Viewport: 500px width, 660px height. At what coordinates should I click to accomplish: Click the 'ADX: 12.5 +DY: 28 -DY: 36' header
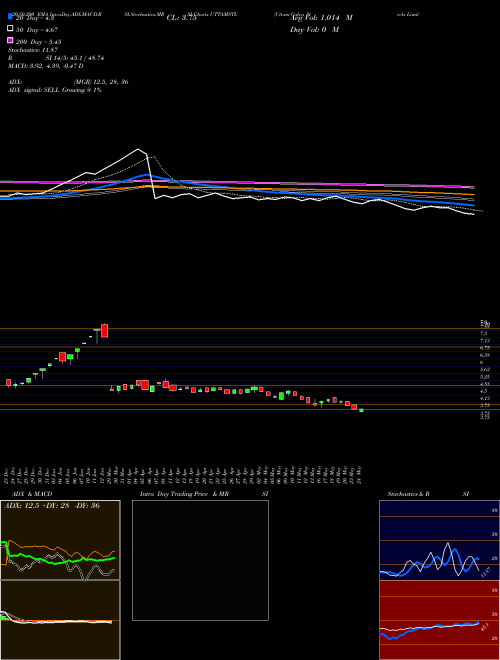[x=51, y=506]
